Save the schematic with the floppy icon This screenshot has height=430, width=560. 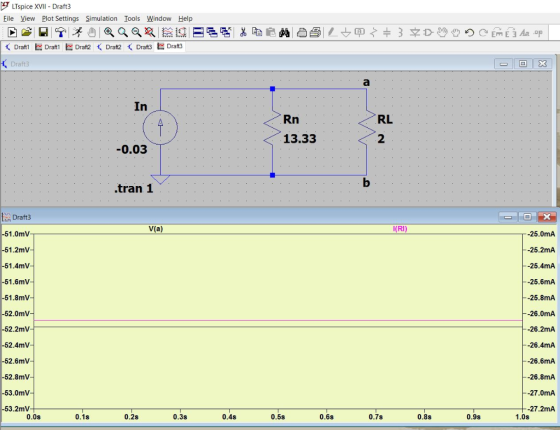[x=43, y=32]
